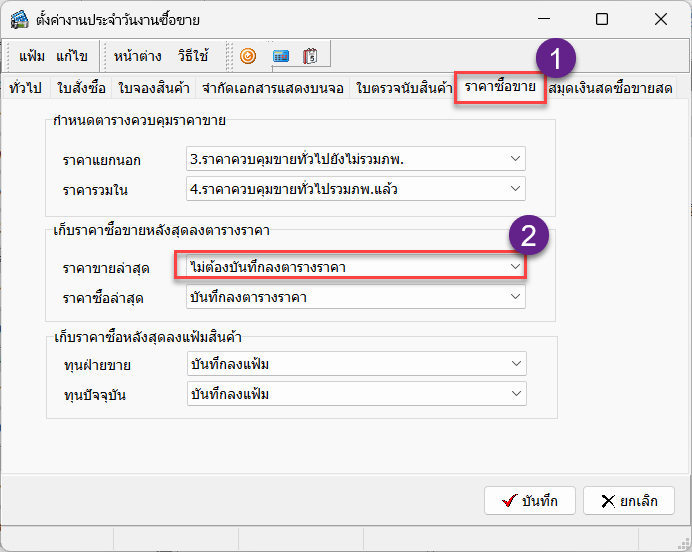The height and width of the screenshot is (552, 692).
Task: Open the แฟ้ม menu
Action: tap(32, 56)
